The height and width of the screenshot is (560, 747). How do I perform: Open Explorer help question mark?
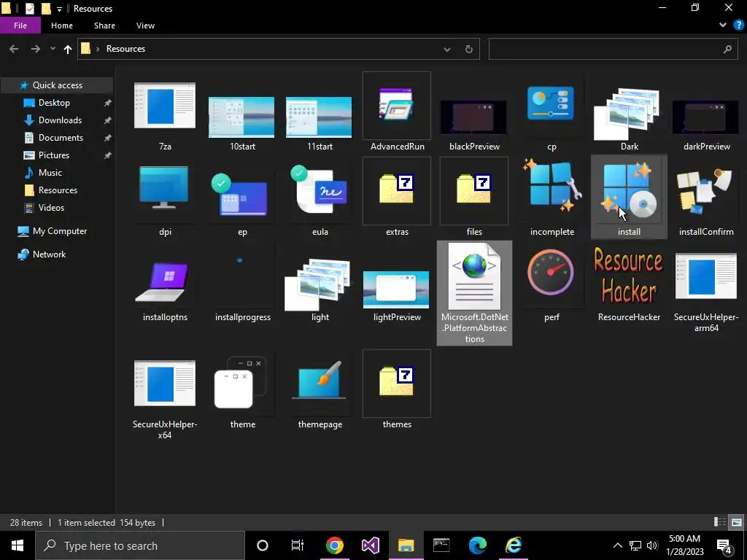pos(738,26)
